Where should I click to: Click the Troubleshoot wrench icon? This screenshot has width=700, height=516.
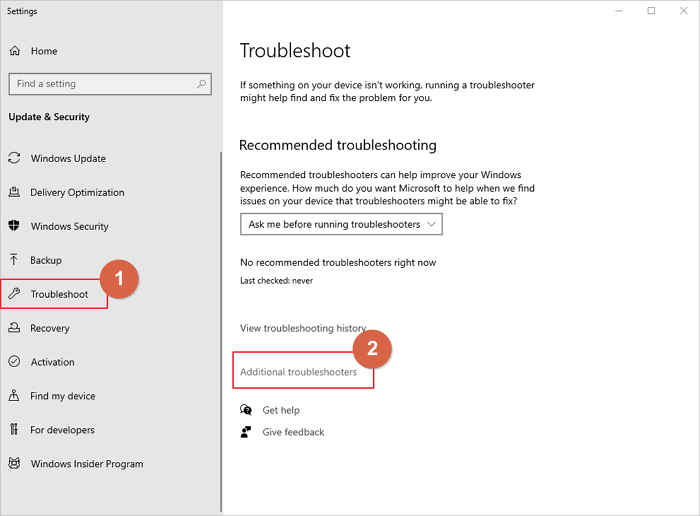click(15, 294)
